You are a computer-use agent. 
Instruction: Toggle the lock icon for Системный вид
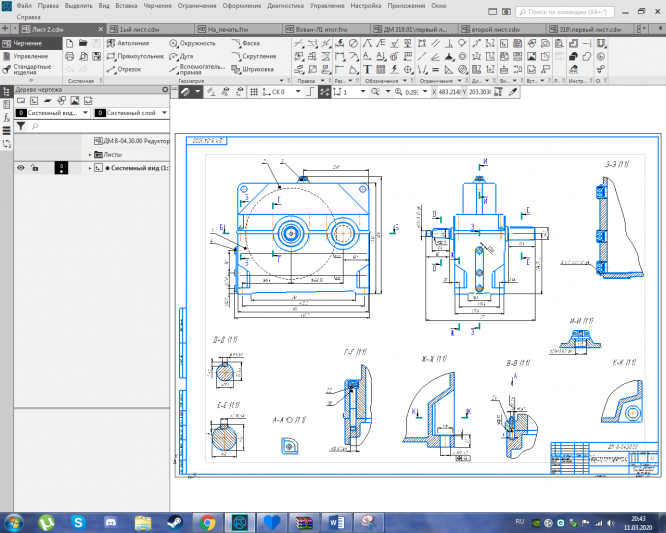[x=35, y=168]
